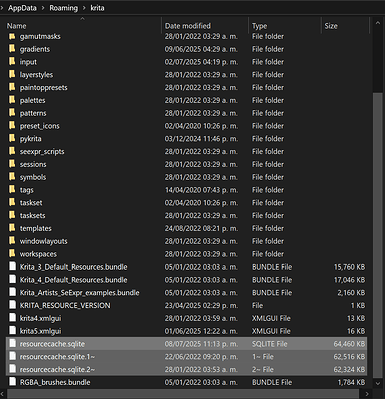Click the templates folder icon
Screen dimensions: 385x399
[12, 228]
